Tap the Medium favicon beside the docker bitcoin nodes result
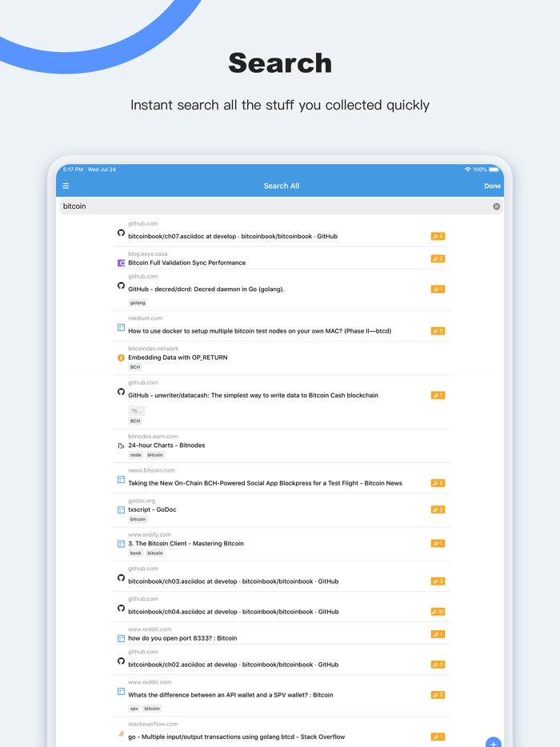 coord(120,330)
